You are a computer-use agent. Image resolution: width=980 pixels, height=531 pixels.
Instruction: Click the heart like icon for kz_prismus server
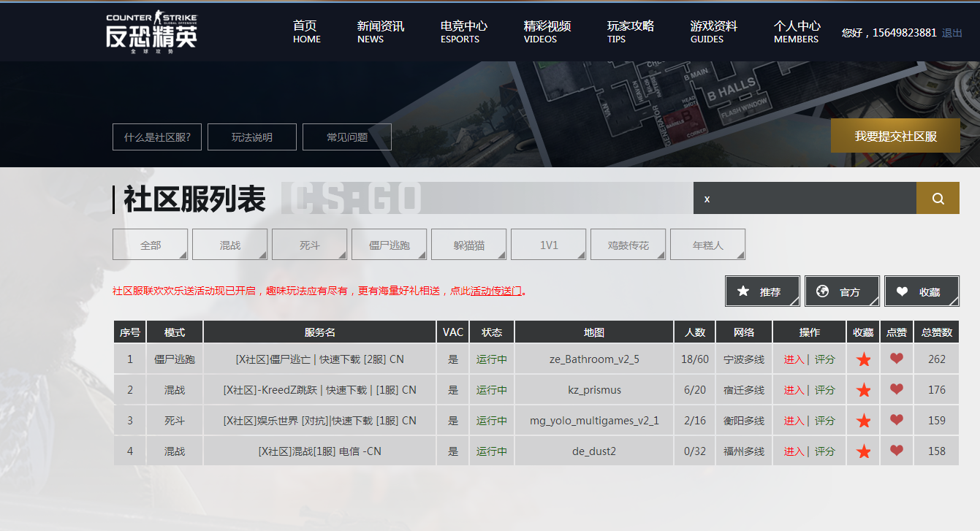[896, 389]
